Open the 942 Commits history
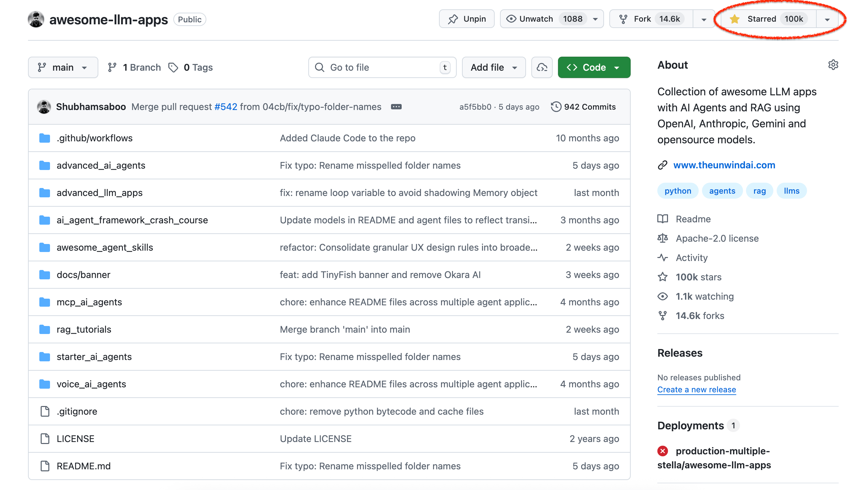 point(583,107)
